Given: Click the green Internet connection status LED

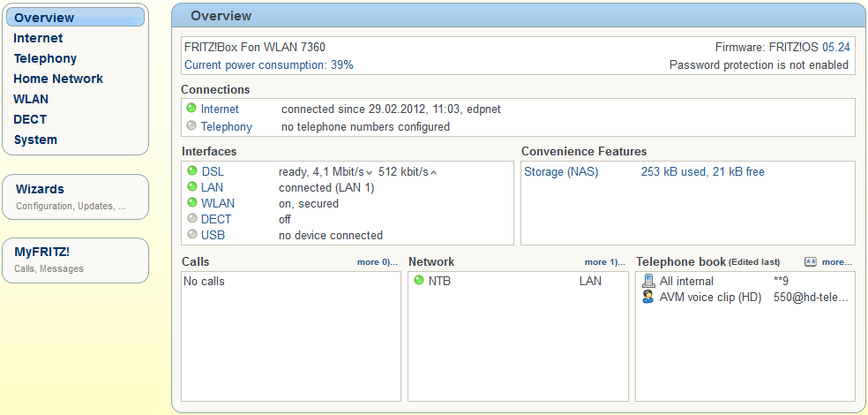Looking at the screenshot, I should coord(191,108).
